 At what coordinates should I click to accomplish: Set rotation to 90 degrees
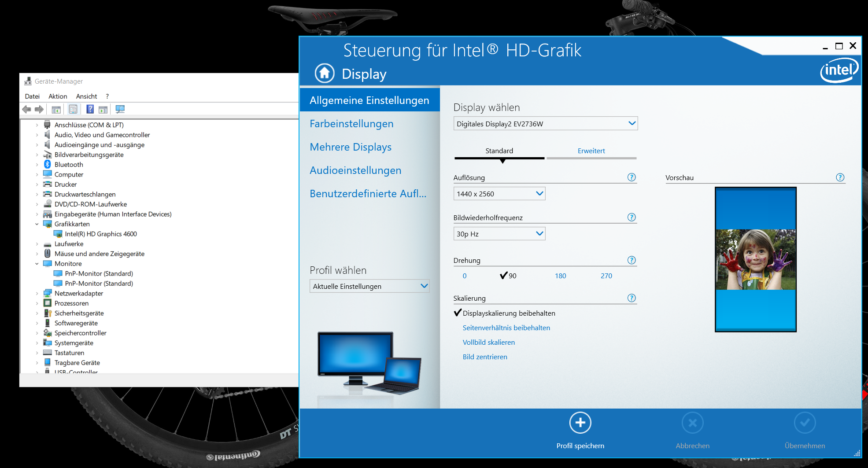(x=508, y=276)
